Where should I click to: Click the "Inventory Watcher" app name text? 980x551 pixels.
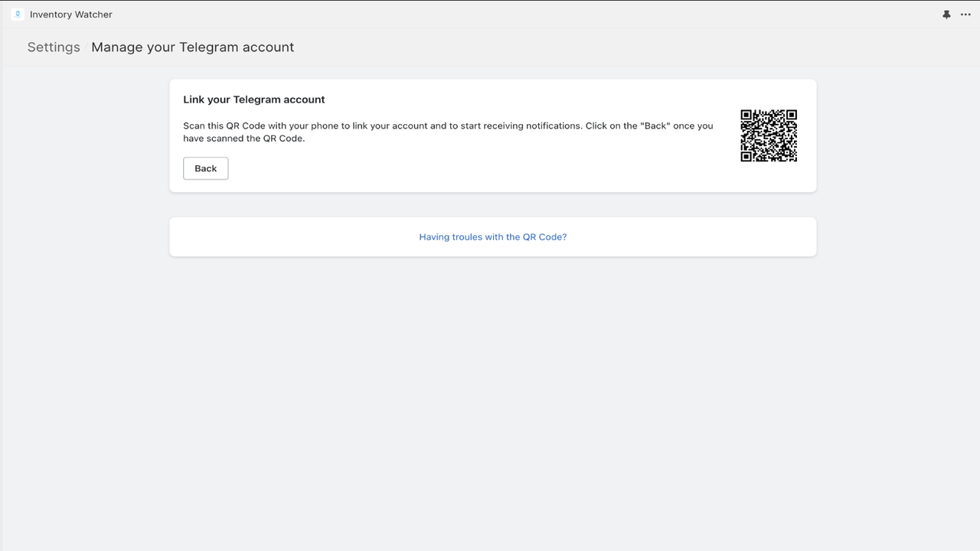[x=71, y=15]
